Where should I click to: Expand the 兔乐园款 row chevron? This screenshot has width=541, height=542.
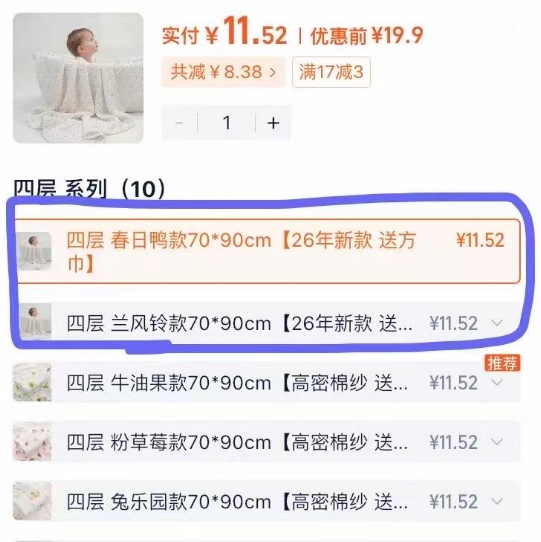tap(497, 502)
